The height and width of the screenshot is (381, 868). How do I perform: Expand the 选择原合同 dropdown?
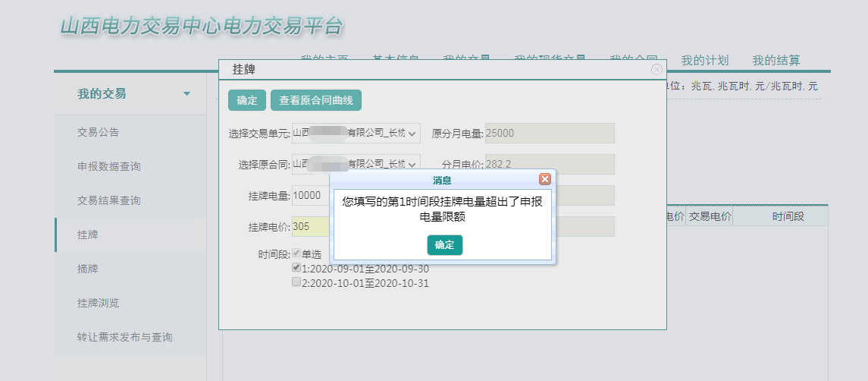[356, 164]
